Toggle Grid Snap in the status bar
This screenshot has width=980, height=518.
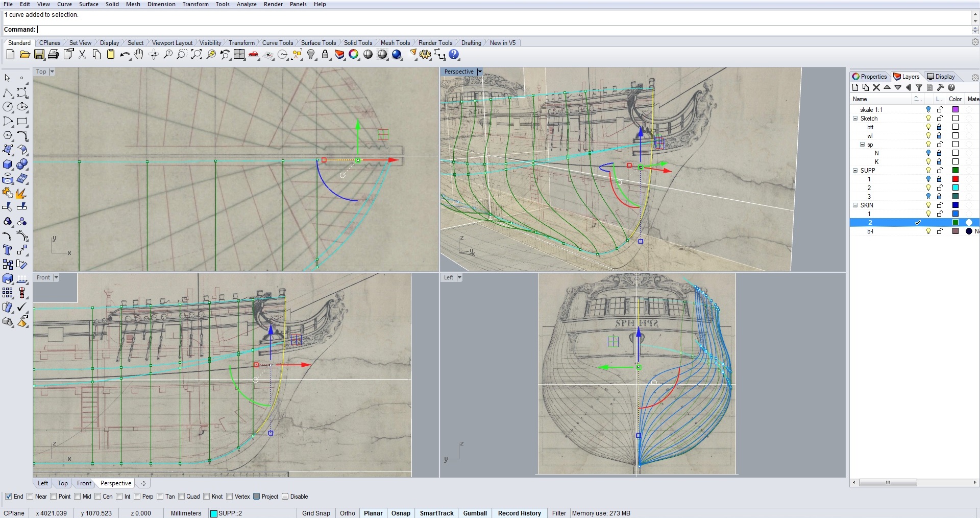(315, 513)
